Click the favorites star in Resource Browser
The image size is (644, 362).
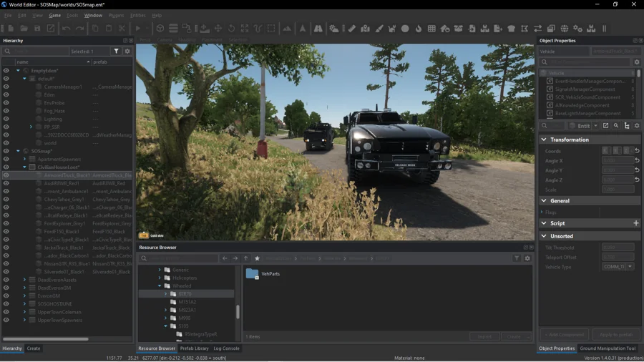click(257, 258)
